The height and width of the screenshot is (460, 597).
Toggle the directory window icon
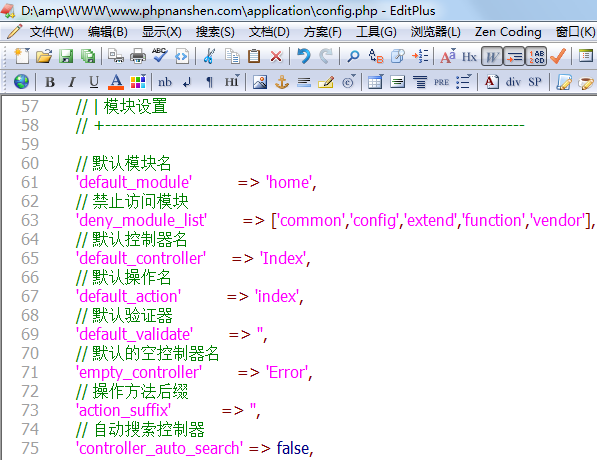586,56
